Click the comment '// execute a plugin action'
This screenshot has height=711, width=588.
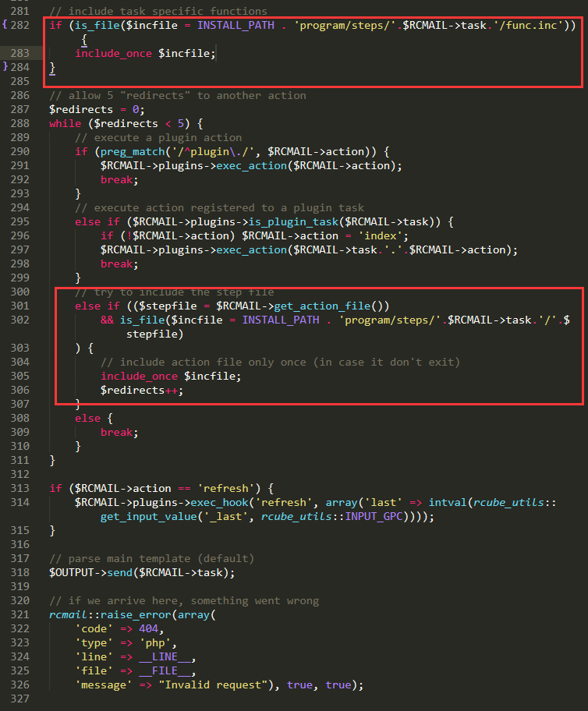[x=158, y=137]
